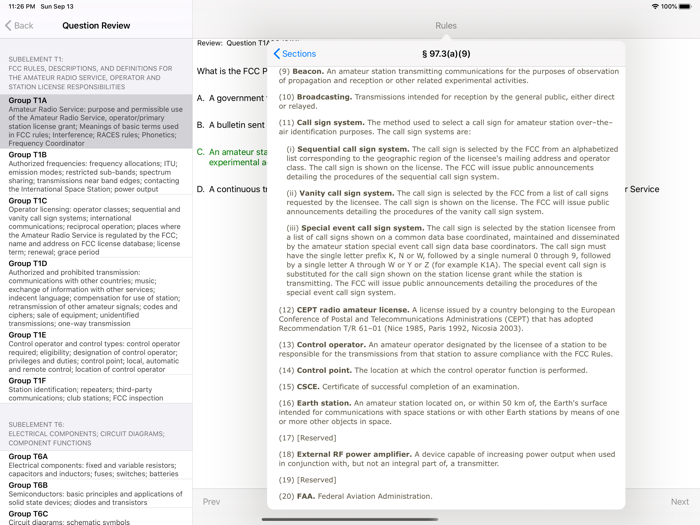
Task: Click the (14) Control point definition
Action: click(x=433, y=370)
